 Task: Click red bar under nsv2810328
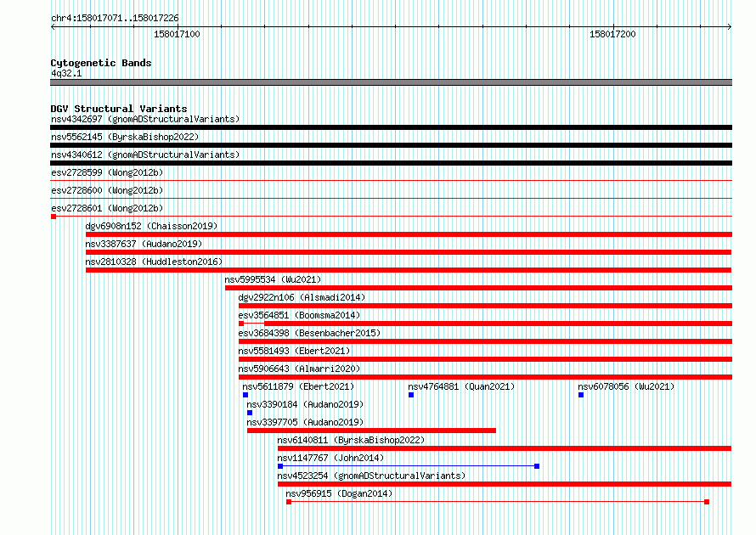point(409,270)
